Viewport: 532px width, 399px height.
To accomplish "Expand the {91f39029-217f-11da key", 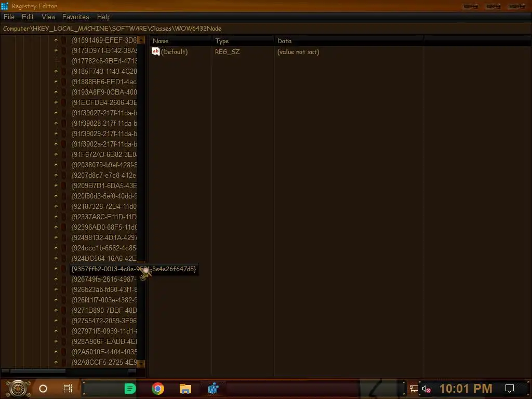I will click(56, 134).
